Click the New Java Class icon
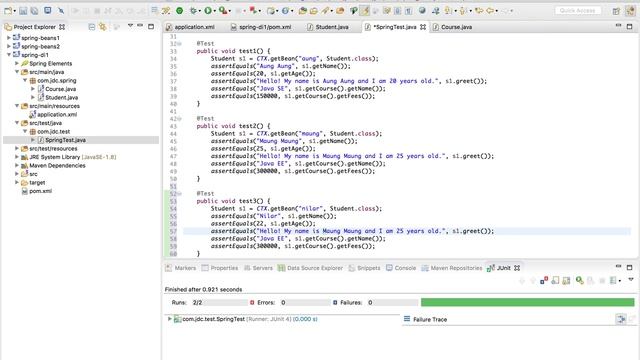 (x=285, y=11)
